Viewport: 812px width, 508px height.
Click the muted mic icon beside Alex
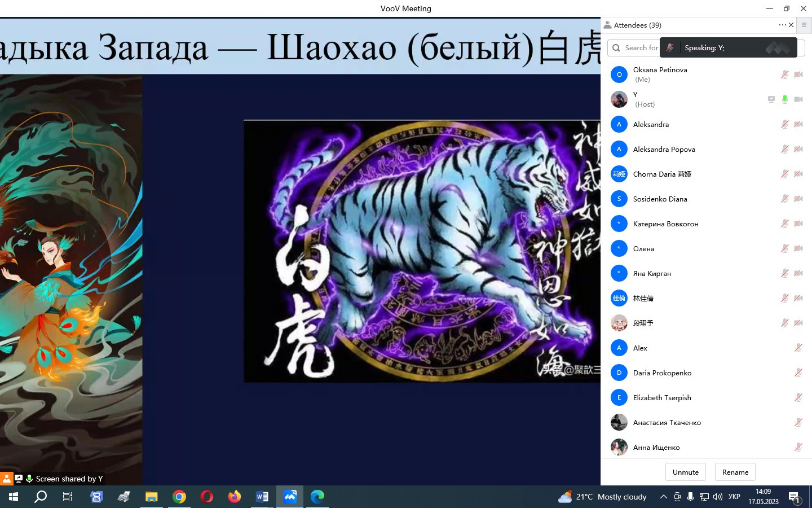(798, 348)
